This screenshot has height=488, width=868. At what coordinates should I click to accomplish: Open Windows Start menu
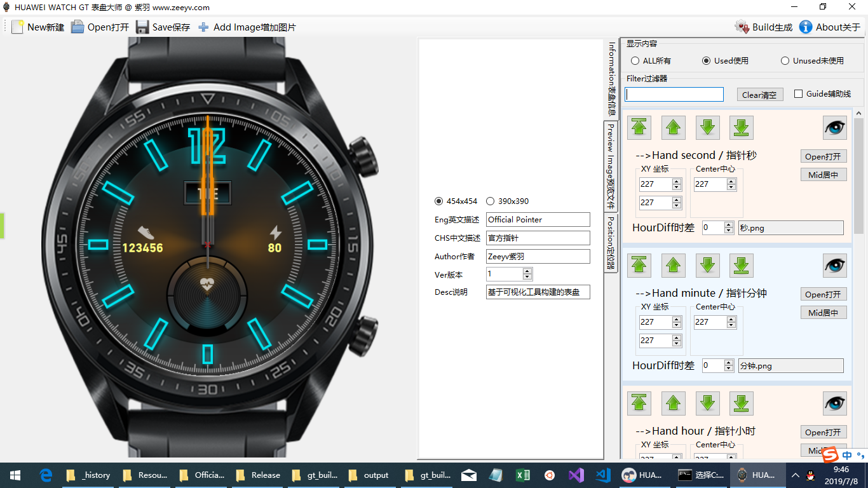(15, 475)
